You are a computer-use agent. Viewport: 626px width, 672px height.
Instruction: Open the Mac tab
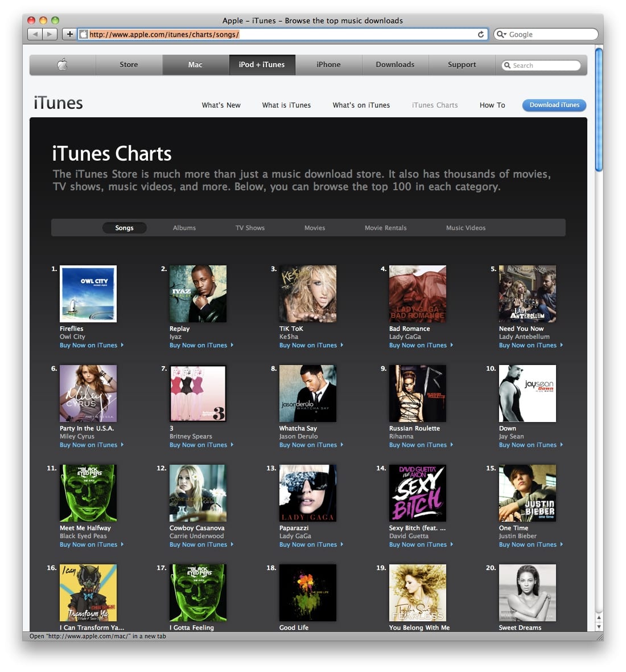[x=195, y=65]
